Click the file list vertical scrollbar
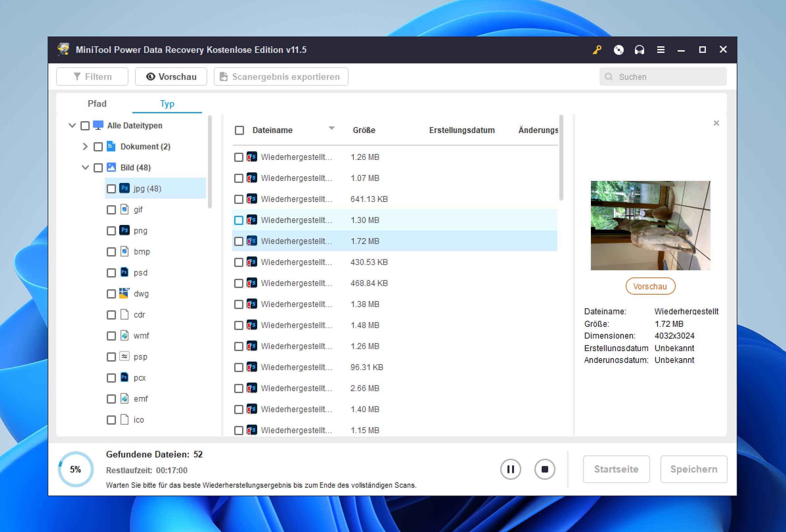This screenshot has width=786, height=532. 561,158
